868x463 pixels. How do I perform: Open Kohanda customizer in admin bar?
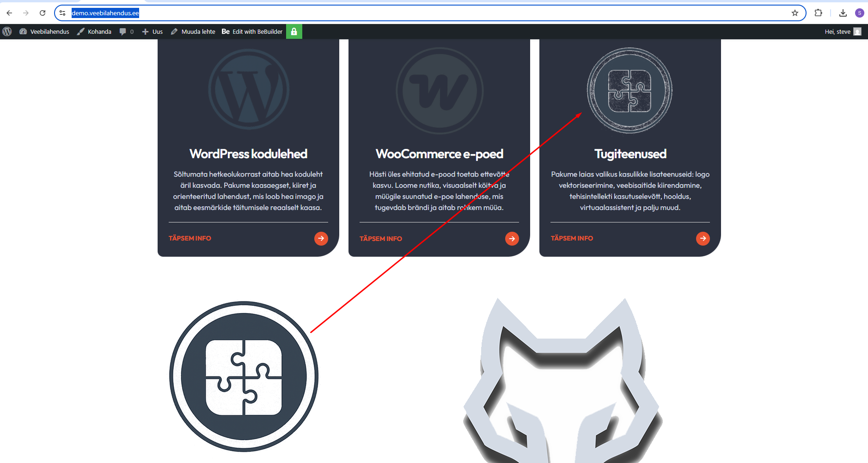pos(94,31)
